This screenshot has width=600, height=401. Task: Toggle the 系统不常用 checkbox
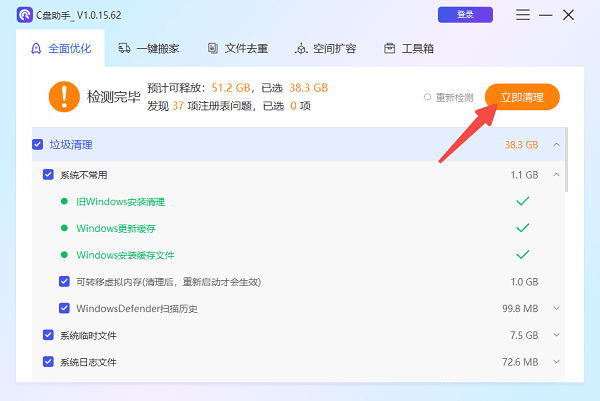tap(48, 174)
